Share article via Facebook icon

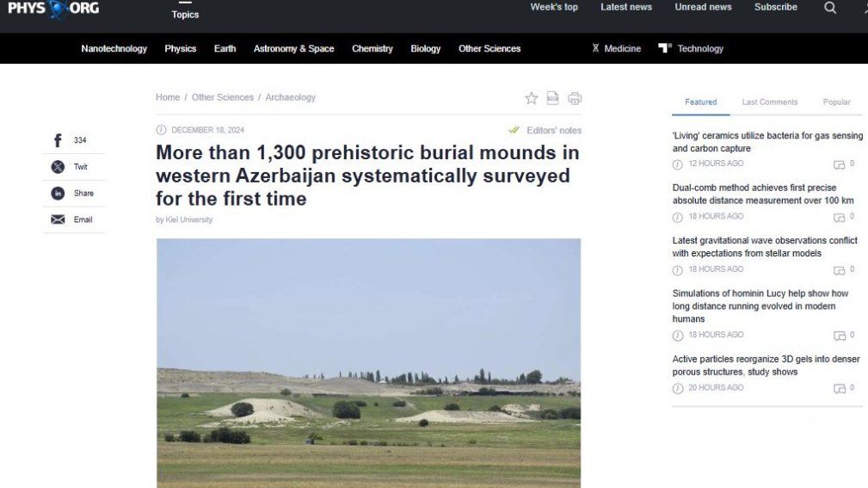(x=58, y=140)
